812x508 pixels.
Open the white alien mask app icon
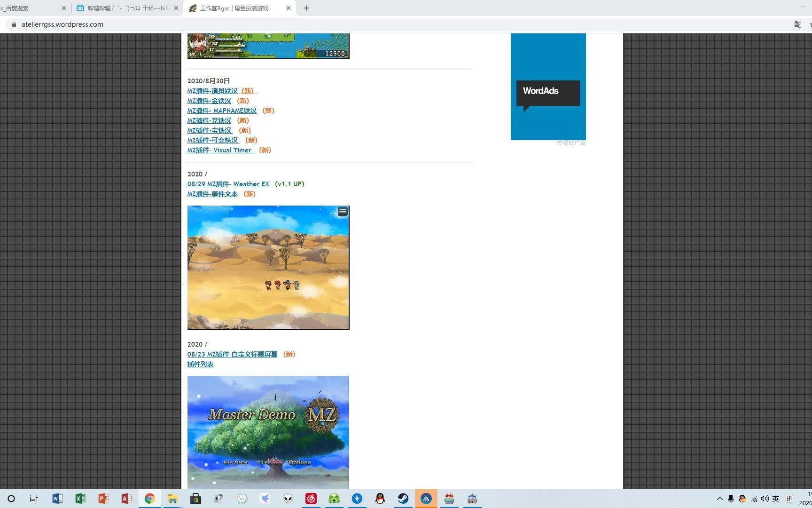pos(288,499)
